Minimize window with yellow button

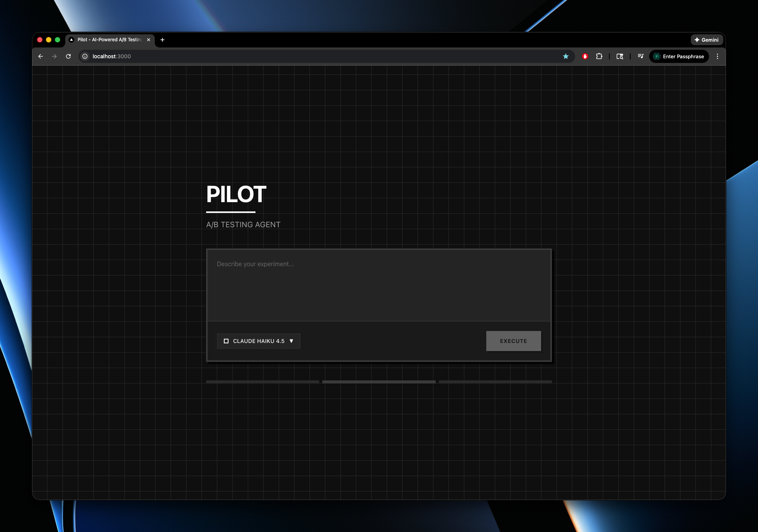click(x=49, y=40)
